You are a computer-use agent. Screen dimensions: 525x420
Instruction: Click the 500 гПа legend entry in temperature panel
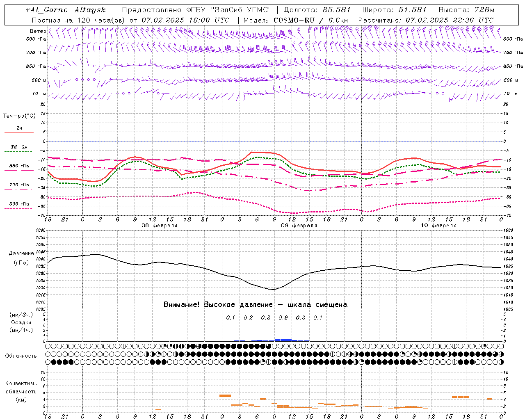coord(19,204)
